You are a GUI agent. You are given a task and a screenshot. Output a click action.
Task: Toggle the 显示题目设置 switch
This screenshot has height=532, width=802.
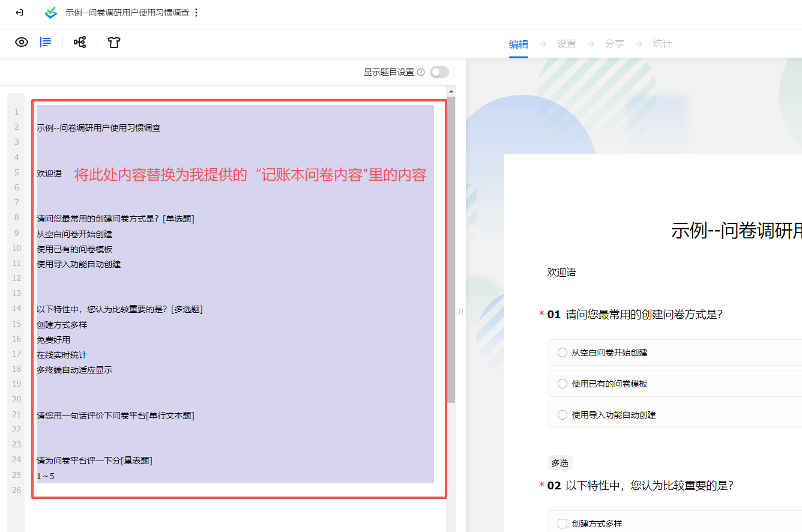[x=439, y=72]
